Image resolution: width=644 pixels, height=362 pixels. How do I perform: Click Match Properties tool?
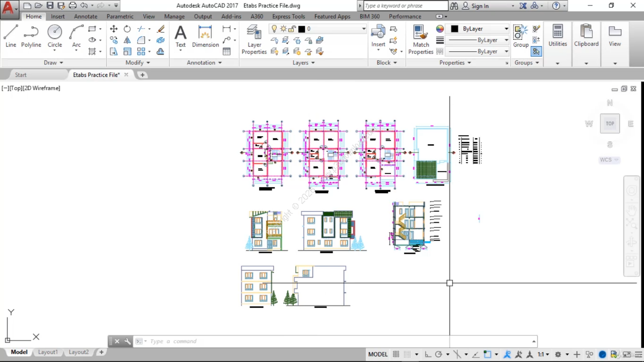tap(421, 40)
